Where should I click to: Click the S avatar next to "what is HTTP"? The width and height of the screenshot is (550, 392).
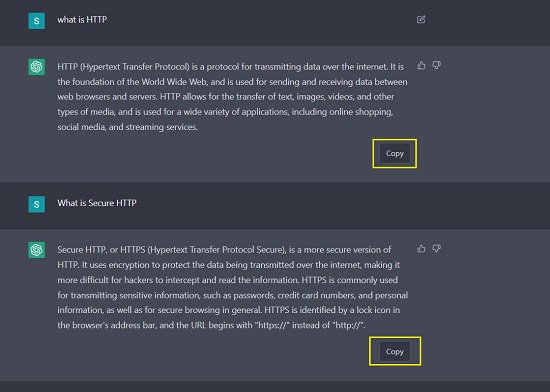click(x=36, y=21)
